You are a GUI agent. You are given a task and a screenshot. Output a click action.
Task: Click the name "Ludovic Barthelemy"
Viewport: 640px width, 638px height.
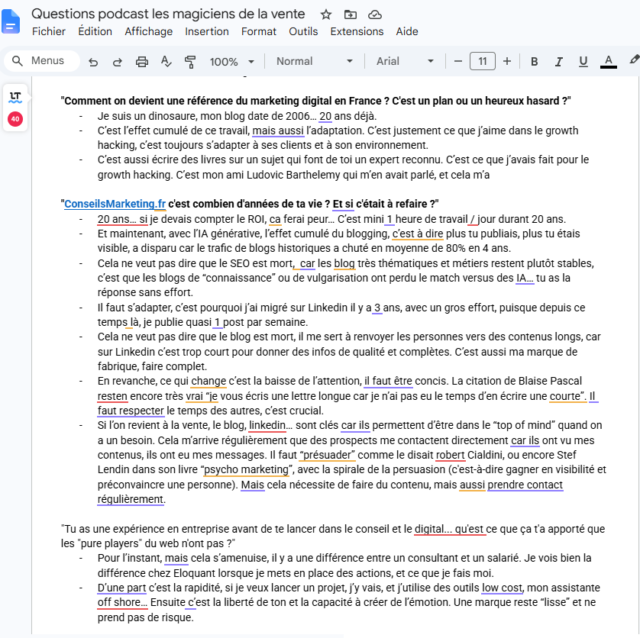293,175
